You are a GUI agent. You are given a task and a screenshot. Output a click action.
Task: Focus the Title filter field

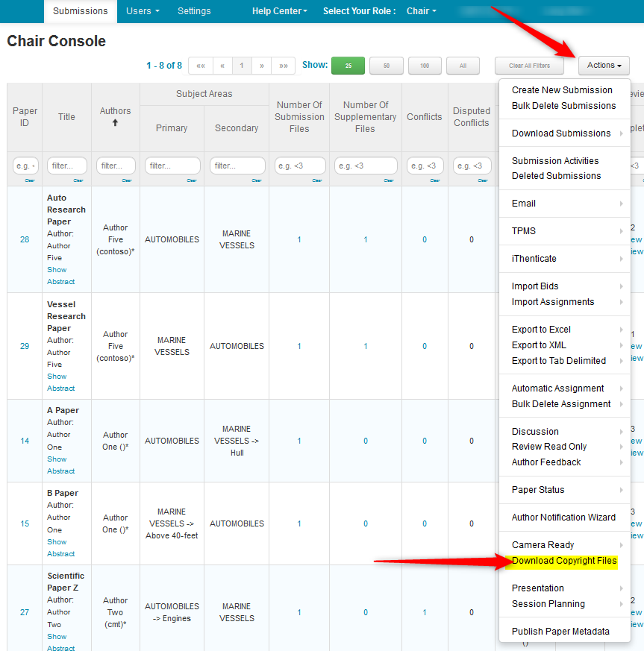[x=67, y=166]
